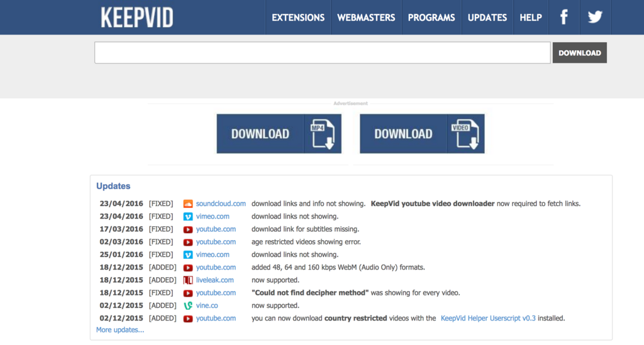Open the EXTENSIONS menu item
Viewport: 644px width, 345px height.
[x=298, y=18]
